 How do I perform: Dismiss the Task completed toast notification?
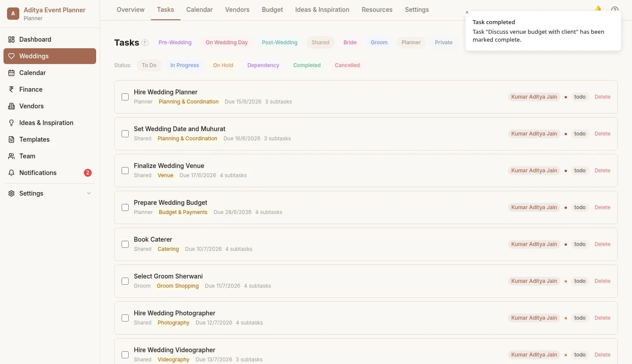(x=467, y=12)
